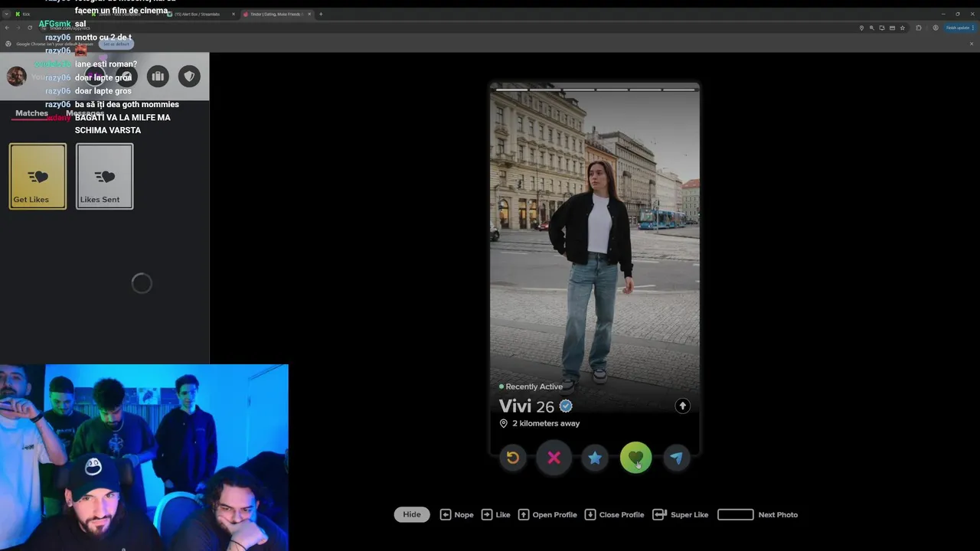This screenshot has width=980, height=551.
Task: Click the location permission icon in address bar
Action: point(861,28)
